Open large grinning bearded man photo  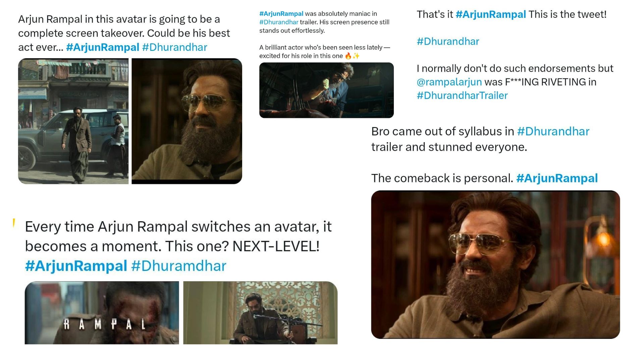click(x=495, y=264)
